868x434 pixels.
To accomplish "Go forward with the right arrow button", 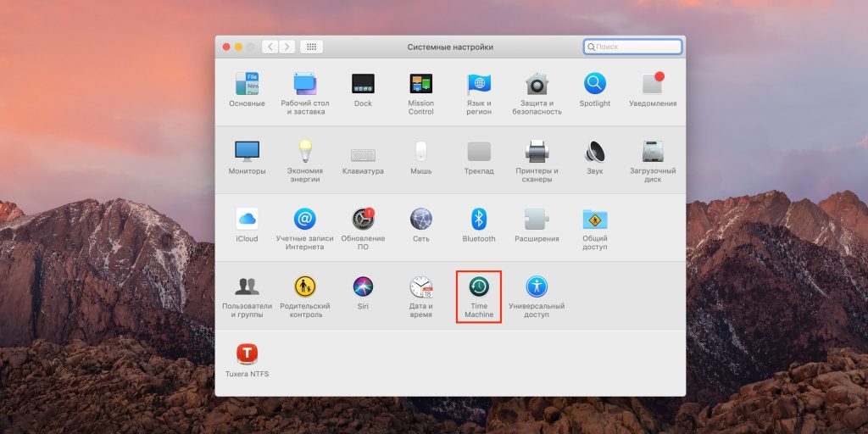I will [287, 47].
